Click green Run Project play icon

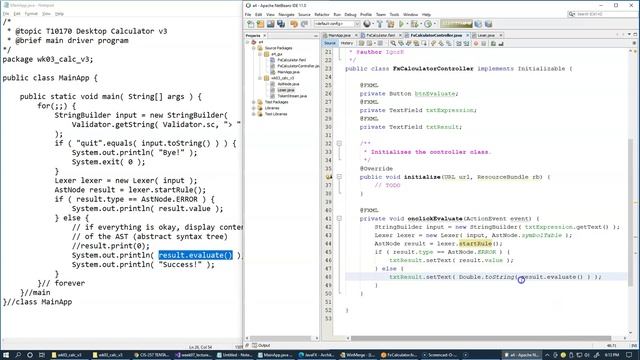click(x=402, y=24)
